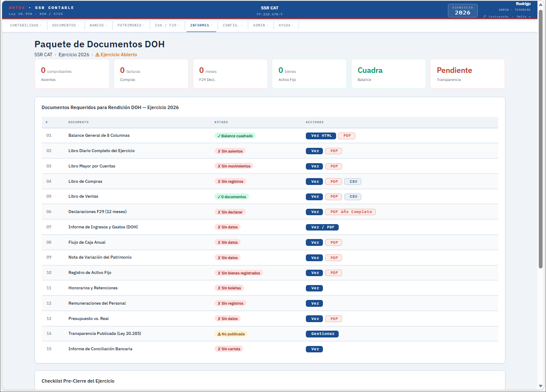Click Ver / PDF for Informe de Ingresos
The width and height of the screenshot is (546, 392).
tap(322, 227)
